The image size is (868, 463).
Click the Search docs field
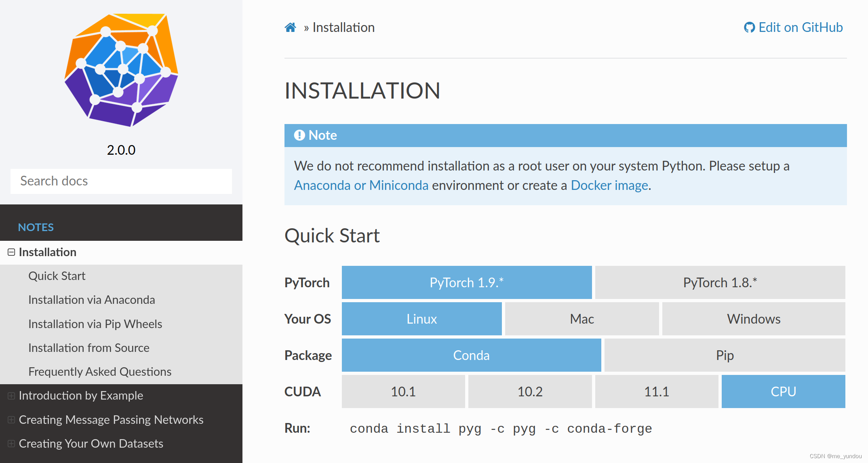[121, 181]
